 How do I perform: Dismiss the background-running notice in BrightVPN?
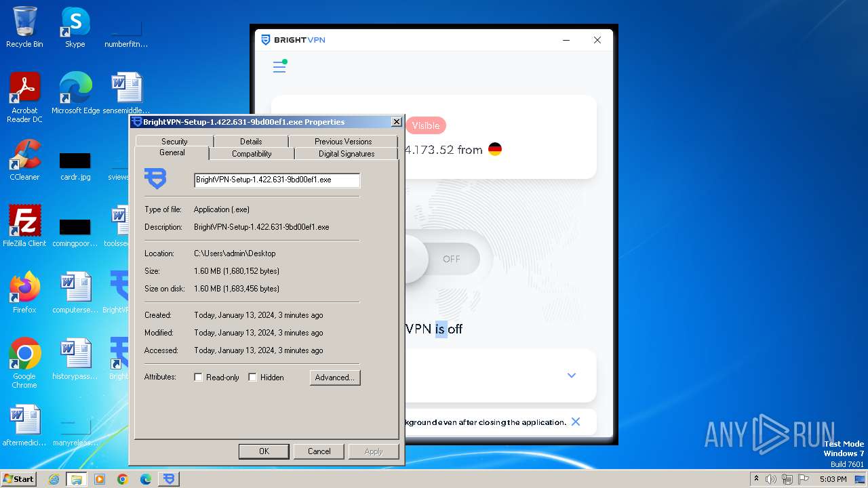(576, 422)
